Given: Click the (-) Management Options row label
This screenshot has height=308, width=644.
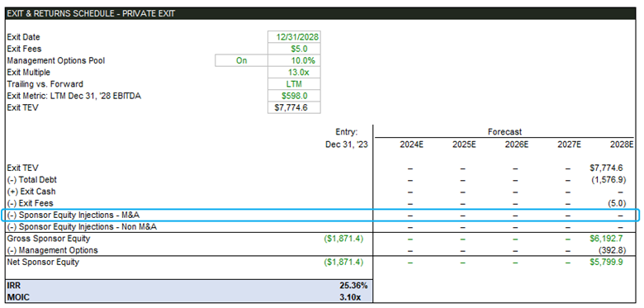Looking at the screenshot, I should [52, 250].
